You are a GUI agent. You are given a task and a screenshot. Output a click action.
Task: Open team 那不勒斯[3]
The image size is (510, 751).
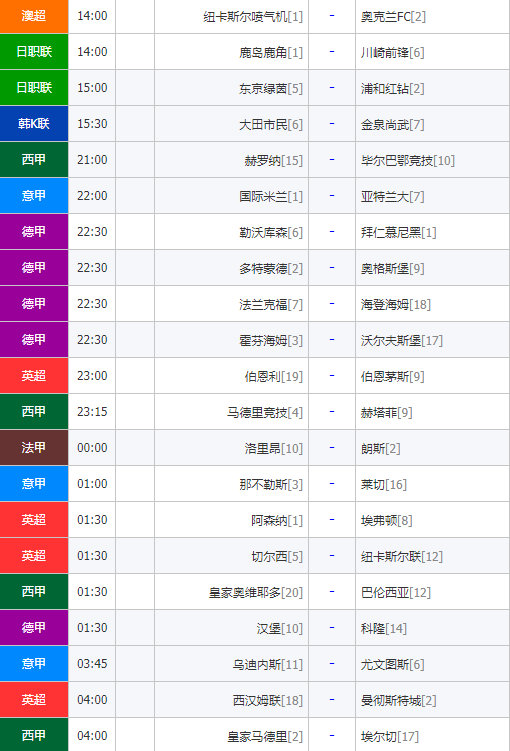(x=271, y=484)
